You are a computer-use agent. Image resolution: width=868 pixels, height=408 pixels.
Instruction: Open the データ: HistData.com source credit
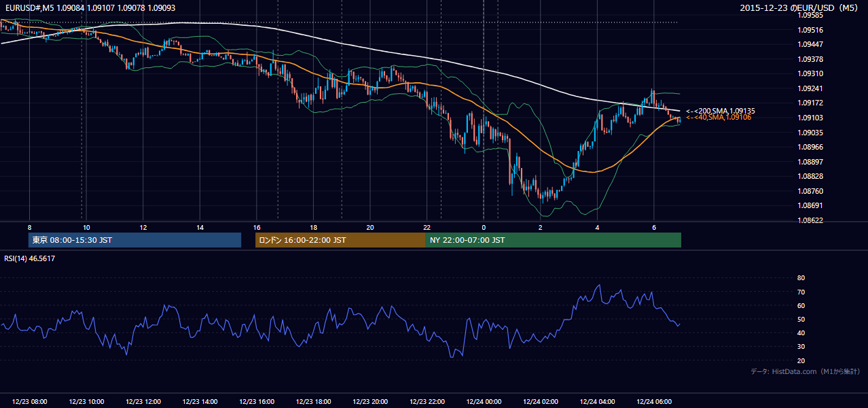[x=806, y=371]
